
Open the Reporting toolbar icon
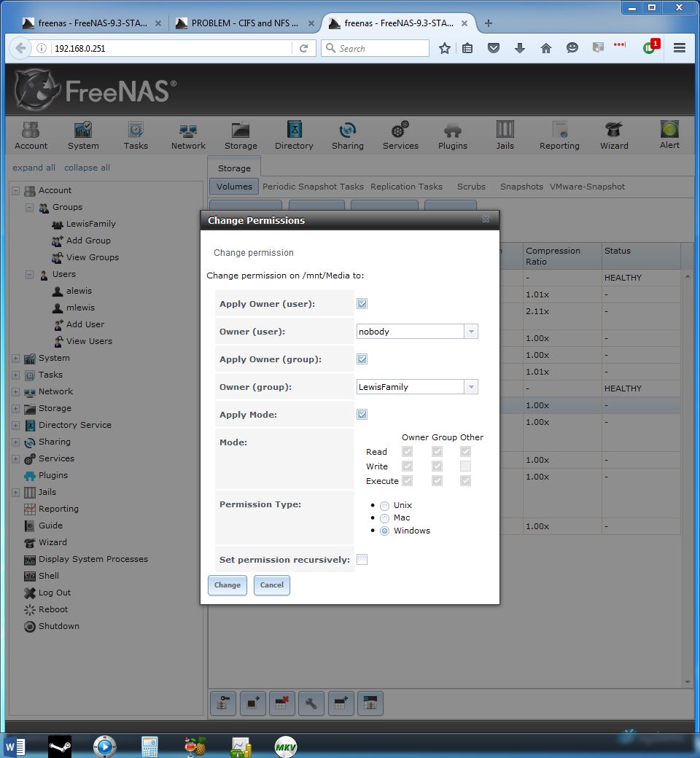point(559,136)
